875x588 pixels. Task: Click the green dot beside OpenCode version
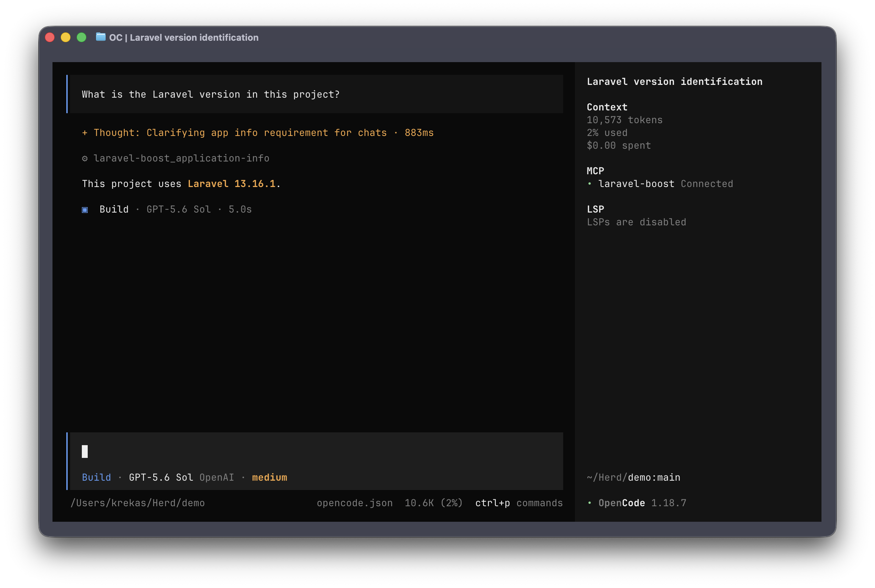589,503
